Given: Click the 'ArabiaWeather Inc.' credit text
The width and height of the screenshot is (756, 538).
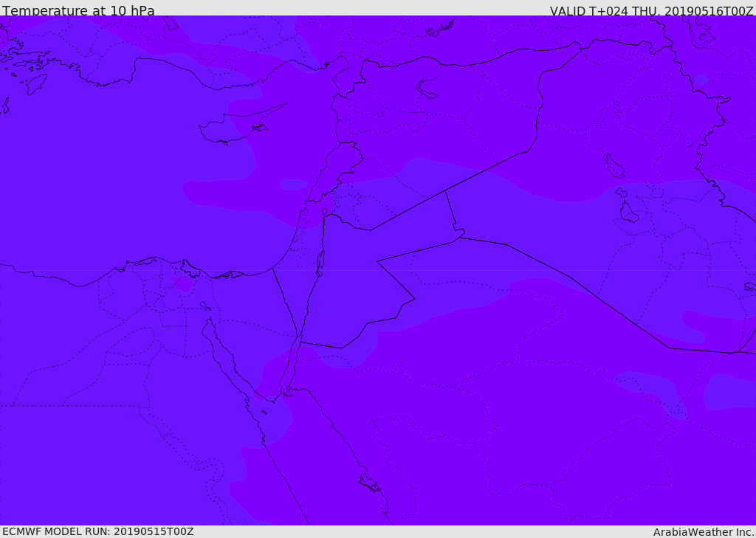Looking at the screenshot, I should pos(704,532).
